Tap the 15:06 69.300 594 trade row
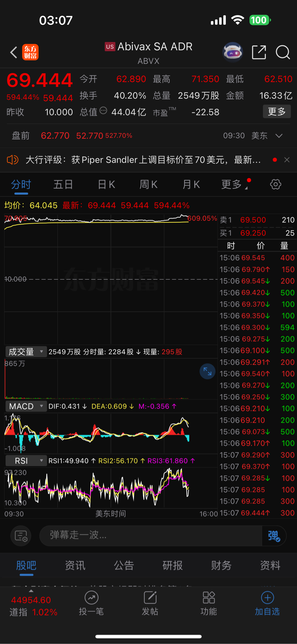Screen dimensions: 297x644 [x=257, y=328]
